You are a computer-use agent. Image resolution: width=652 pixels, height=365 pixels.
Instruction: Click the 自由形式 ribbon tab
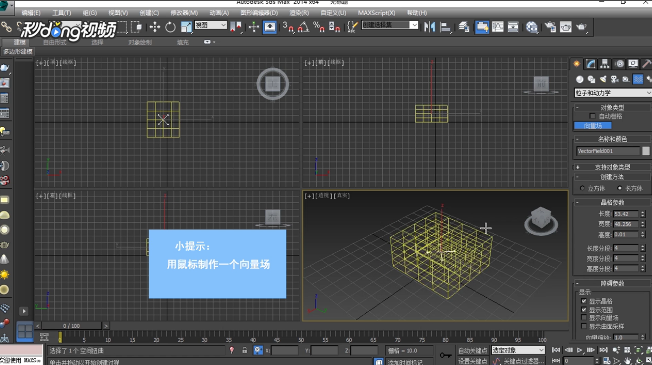[x=55, y=42]
